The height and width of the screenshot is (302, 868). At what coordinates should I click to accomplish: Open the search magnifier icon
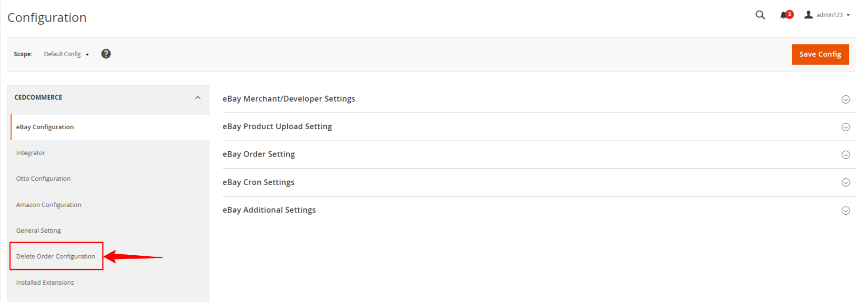click(x=760, y=15)
